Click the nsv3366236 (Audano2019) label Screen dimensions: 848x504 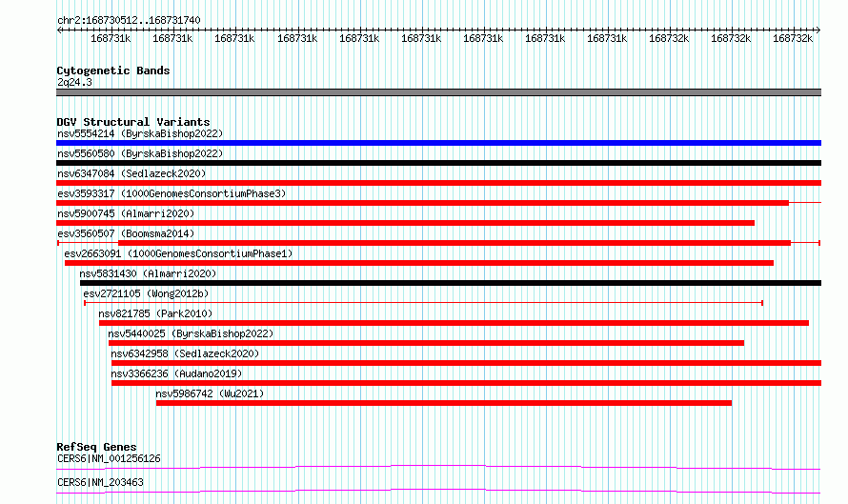click(x=176, y=373)
